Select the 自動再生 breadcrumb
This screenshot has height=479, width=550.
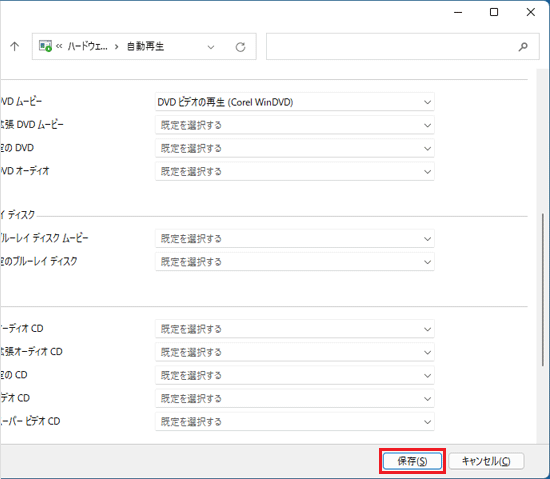(145, 46)
